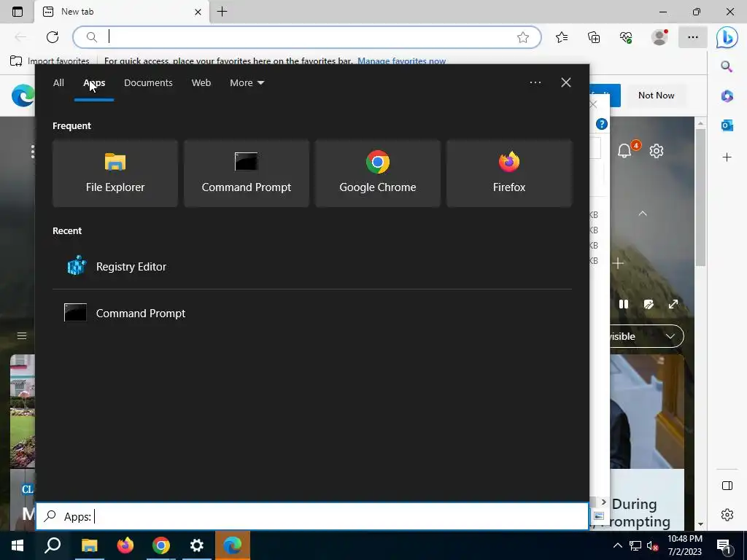This screenshot has height=560, width=747.
Task: Expand the background to fullscreen
Action: (673, 304)
